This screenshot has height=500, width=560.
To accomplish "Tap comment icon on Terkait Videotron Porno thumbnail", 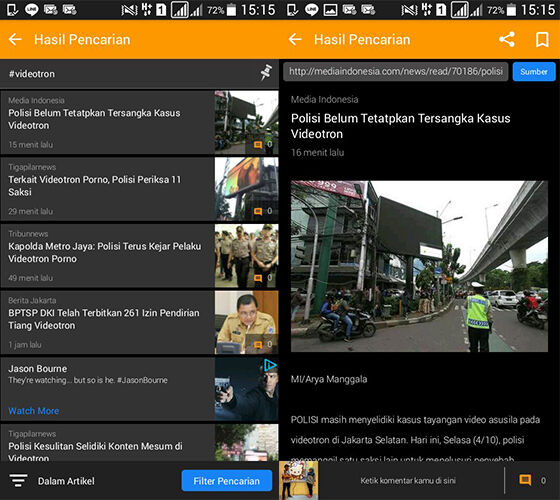I will click(x=258, y=211).
